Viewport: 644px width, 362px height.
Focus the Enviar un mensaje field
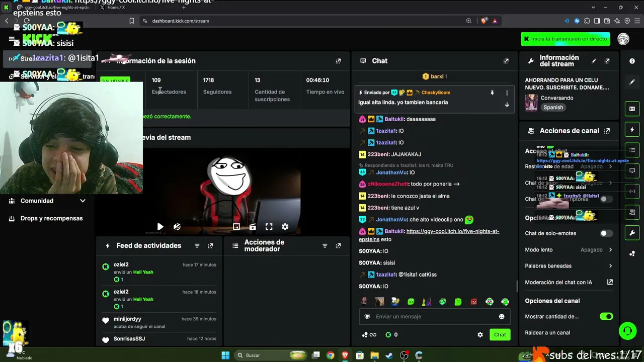[x=434, y=316]
